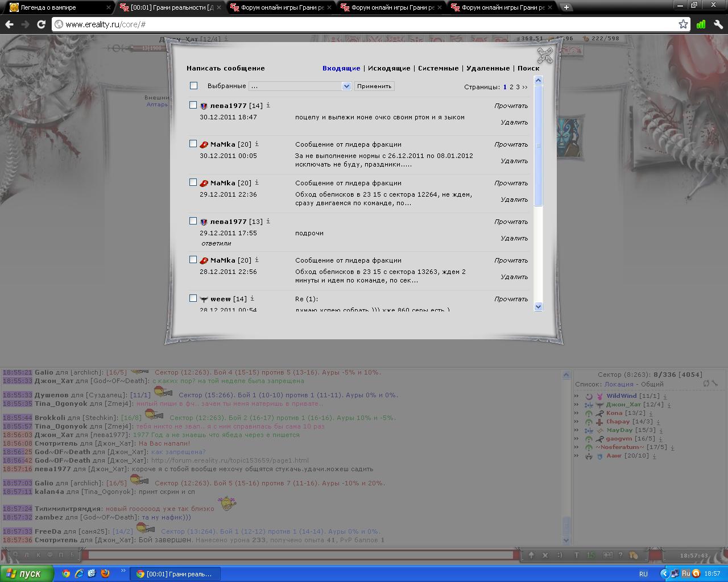Bookmark page with the star icon

[x=683, y=24]
